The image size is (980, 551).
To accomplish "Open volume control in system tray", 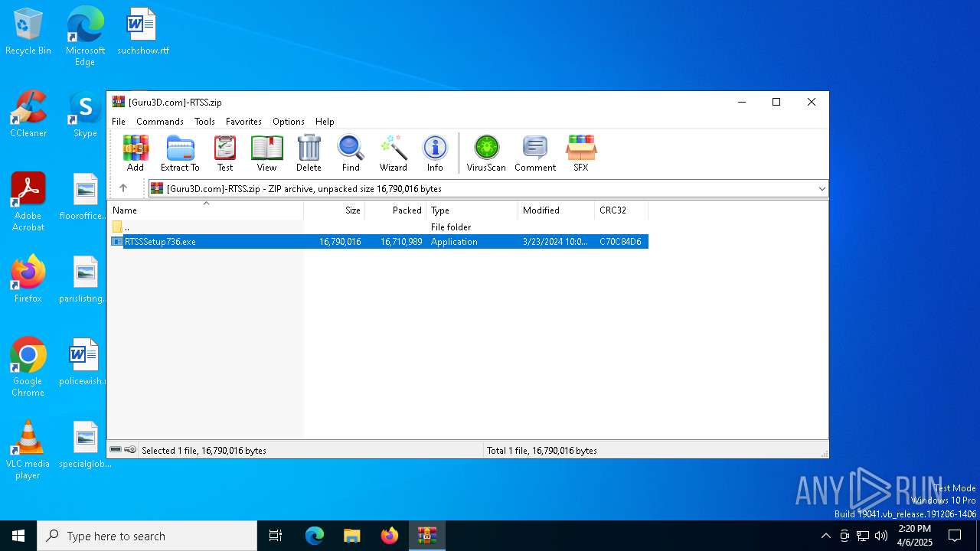I will click(x=881, y=536).
